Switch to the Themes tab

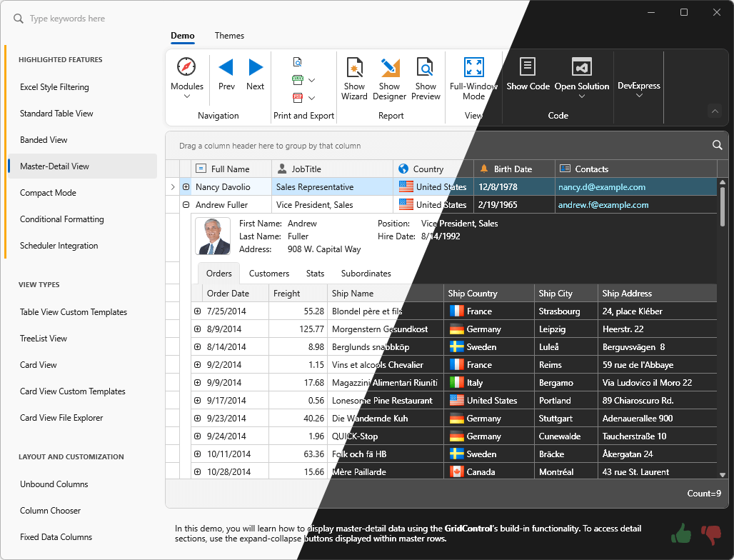click(229, 36)
